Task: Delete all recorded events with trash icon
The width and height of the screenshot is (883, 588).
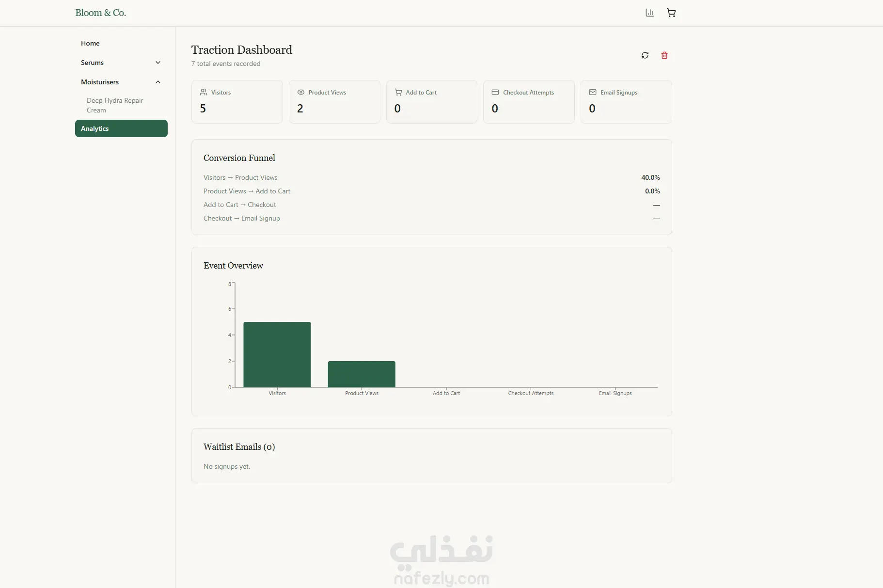Action: click(x=664, y=55)
